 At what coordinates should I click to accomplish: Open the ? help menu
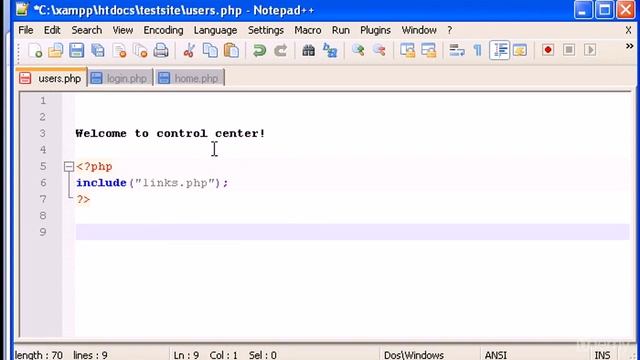point(449,30)
